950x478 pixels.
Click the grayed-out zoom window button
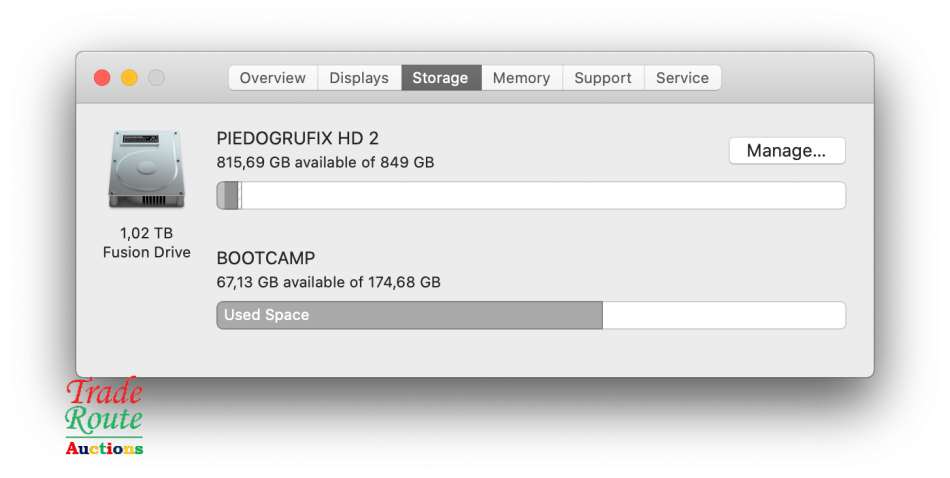[x=156, y=78]
